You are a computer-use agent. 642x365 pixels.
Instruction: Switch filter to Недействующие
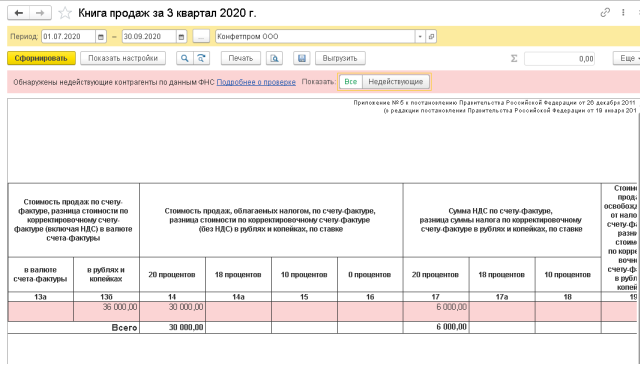(396, 82)
